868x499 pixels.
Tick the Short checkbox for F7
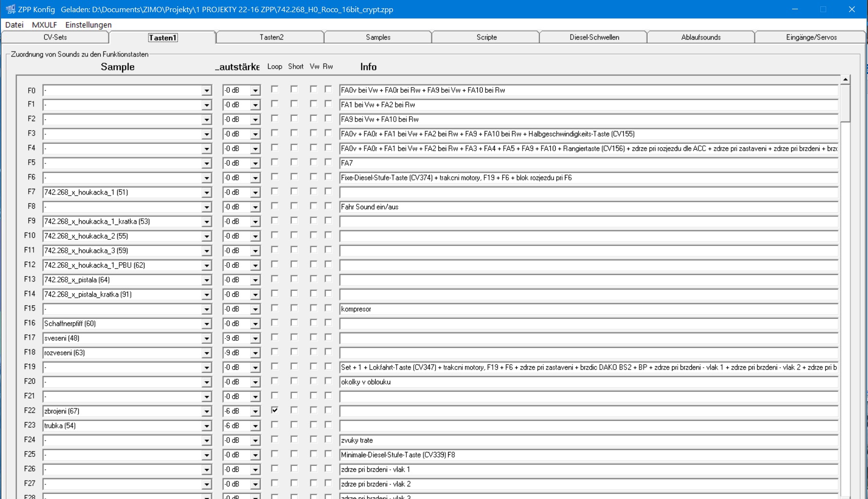click(294, 192)
